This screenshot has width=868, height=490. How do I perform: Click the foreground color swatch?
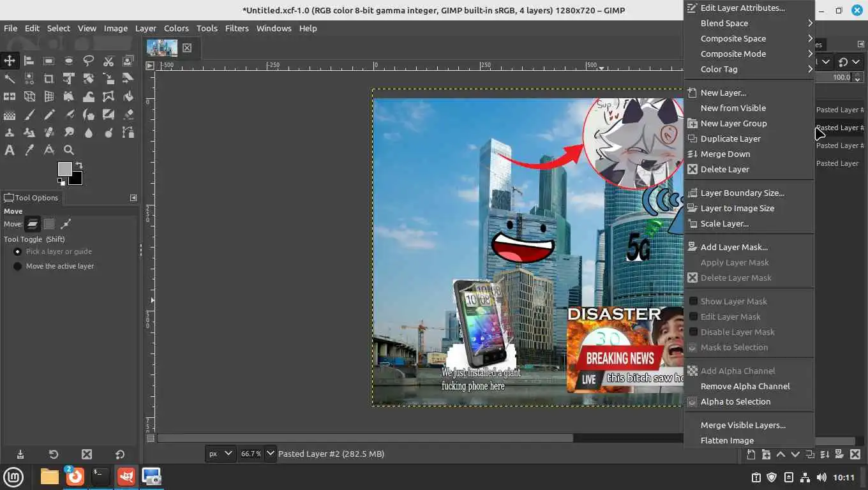coord(64,168)
